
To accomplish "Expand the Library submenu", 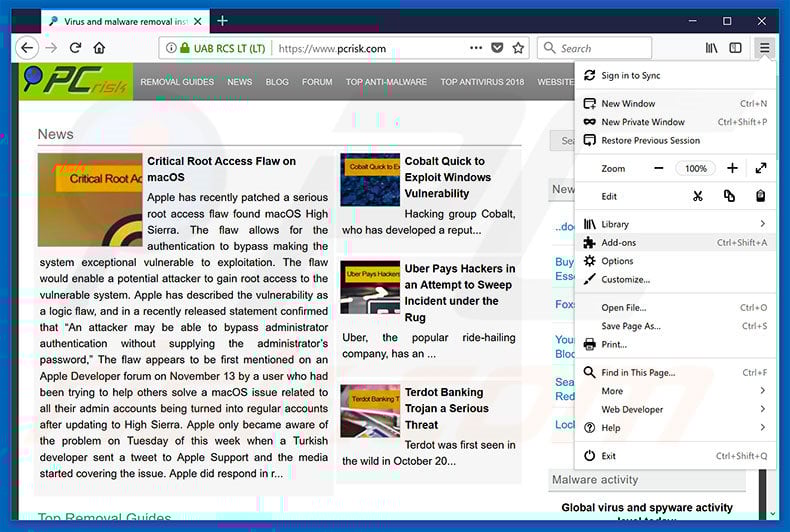I will 674,224.
